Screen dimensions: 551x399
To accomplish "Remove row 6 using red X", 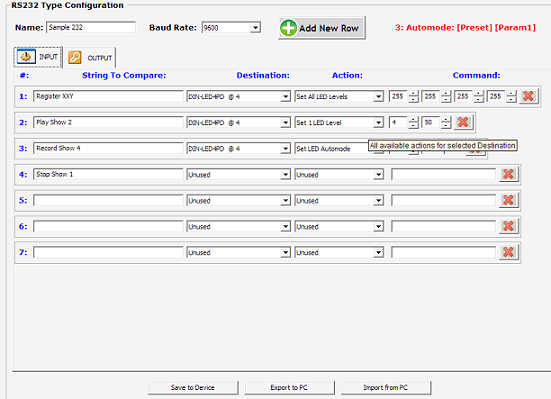I will point(508,226).
